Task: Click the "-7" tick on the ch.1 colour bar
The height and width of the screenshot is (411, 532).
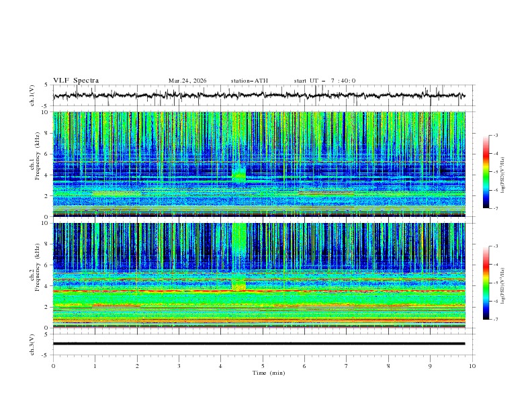Action: coord(495,208)
